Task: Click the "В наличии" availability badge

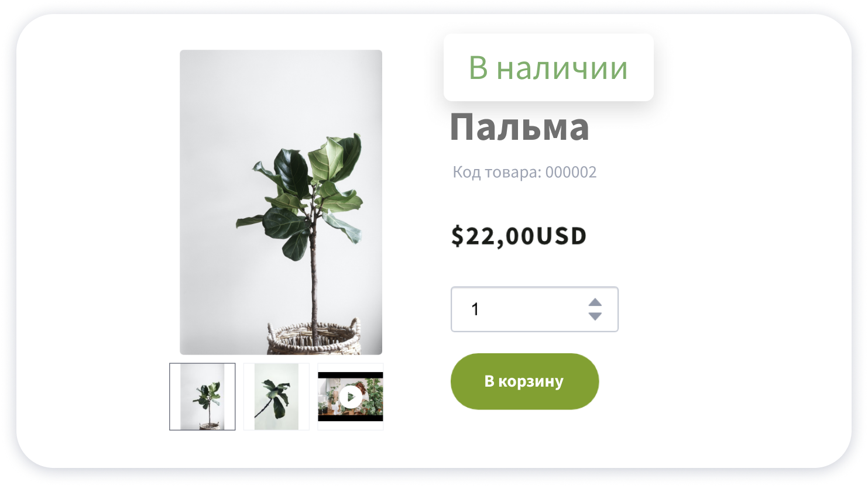Action: coord(548,67)
